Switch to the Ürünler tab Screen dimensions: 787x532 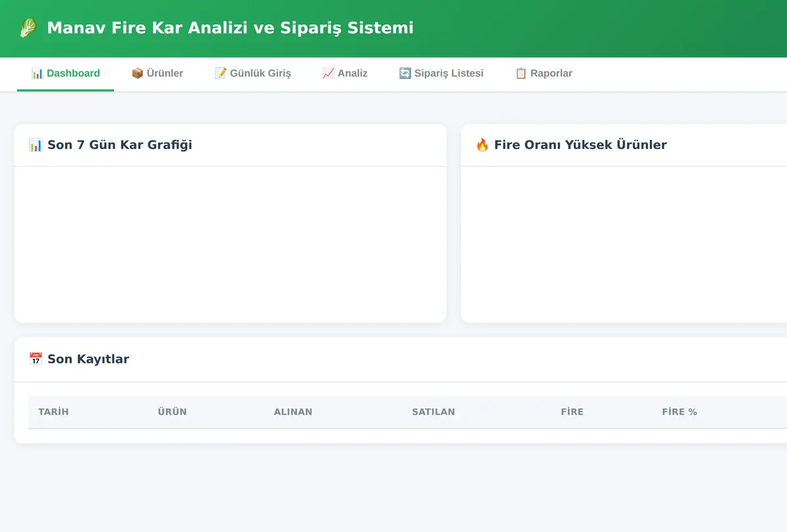[157, 73]
